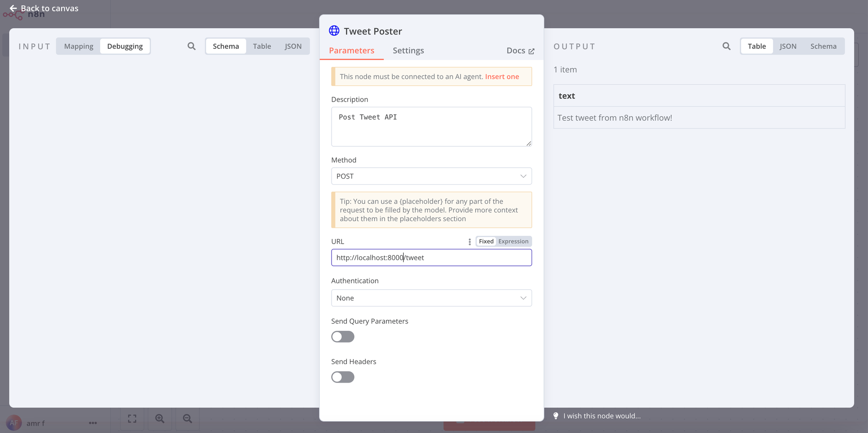Click the Tweet Poster node title
868x433 pixels.
click(x=373, y=31)
